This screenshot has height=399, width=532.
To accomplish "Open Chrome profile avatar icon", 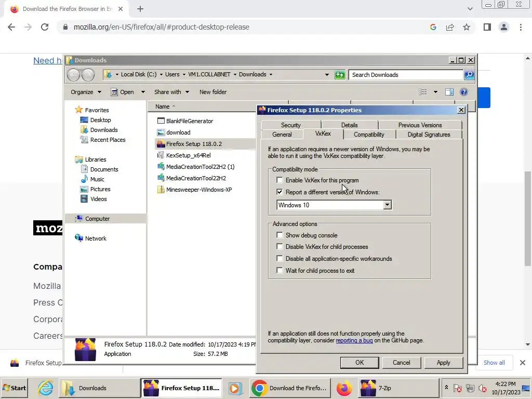I will tap(504, 27).
